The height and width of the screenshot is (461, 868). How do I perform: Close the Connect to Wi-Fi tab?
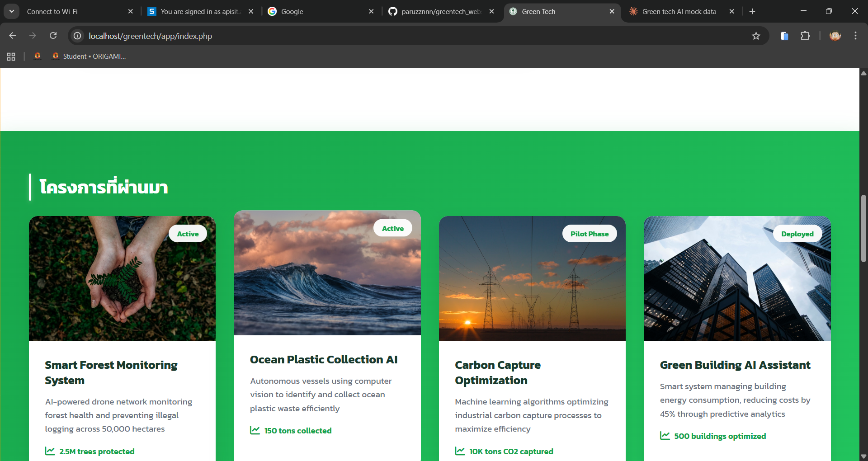[x=130, y=11]
